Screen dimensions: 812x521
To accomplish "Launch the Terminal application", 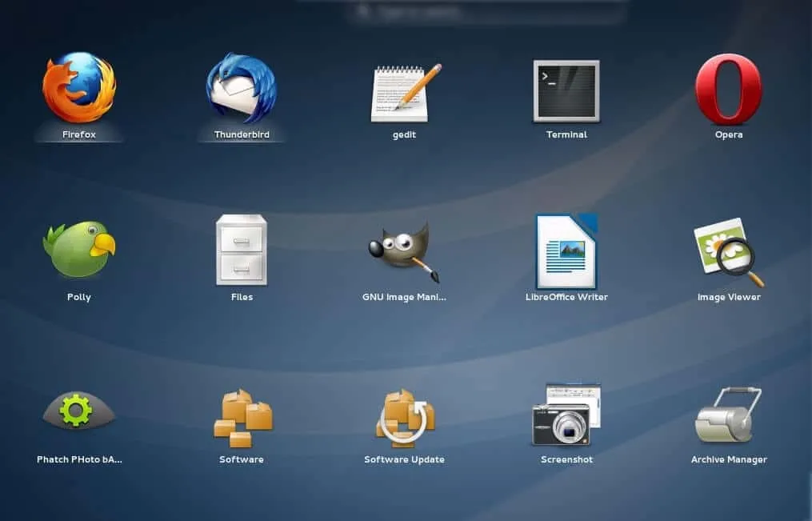I will click(566, 91).
